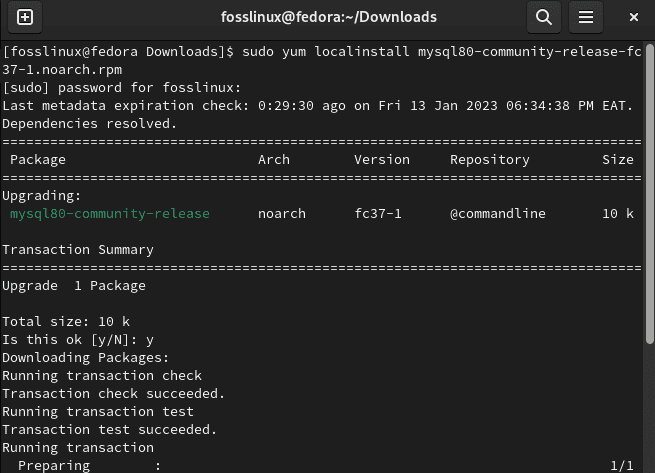Open a new terminal tab
Viewport: 655px width, 473px height.
click(x=25, y=17)
